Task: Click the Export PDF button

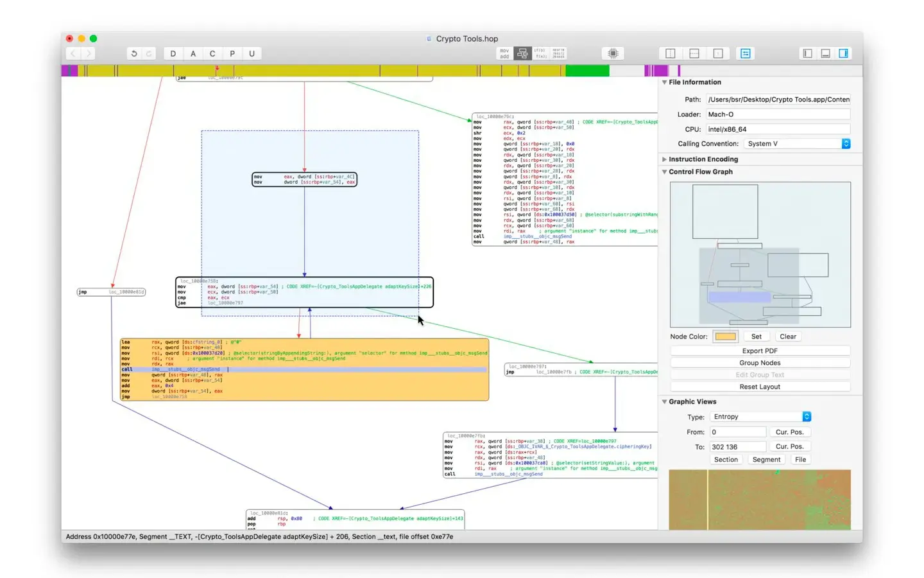Action: [760, 351]
